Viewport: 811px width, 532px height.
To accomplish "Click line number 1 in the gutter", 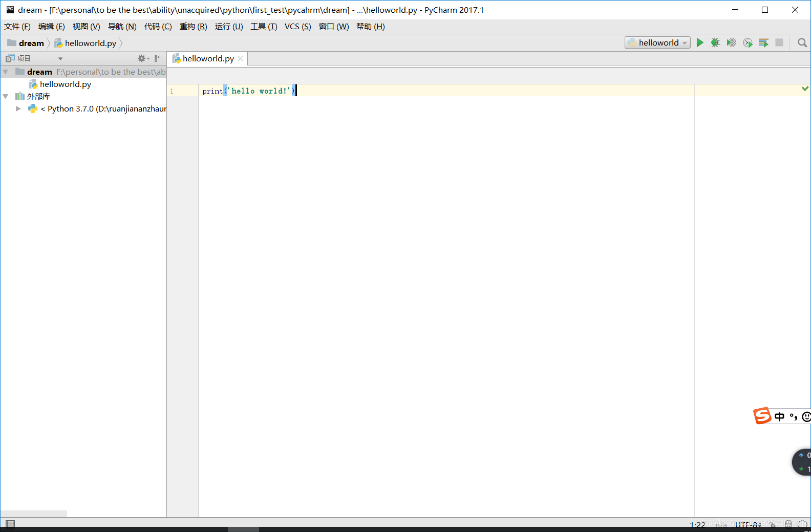I will pos(172,91).
